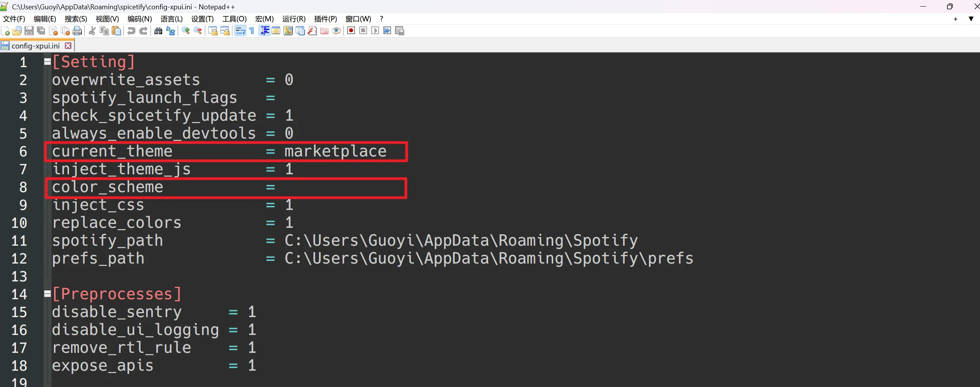980x387 pixels.
Task: Start macro recording with red dot
Action: [x=351, y=31]
